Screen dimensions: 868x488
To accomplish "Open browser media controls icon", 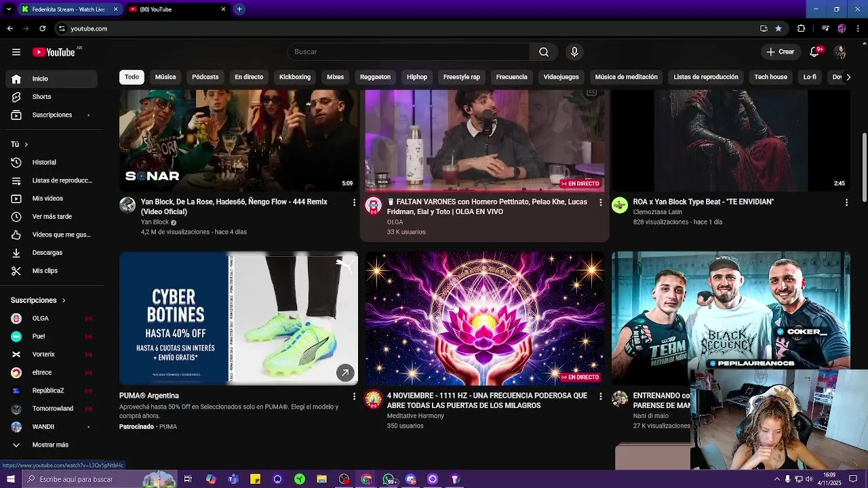I will (825, 28).
